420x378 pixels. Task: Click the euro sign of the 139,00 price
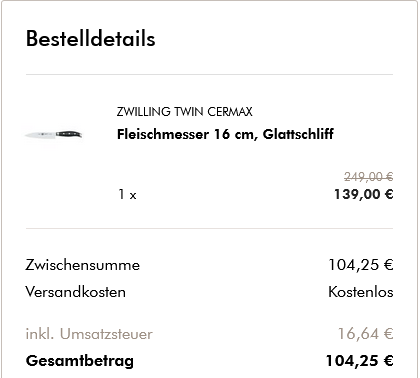click(389, 194)
